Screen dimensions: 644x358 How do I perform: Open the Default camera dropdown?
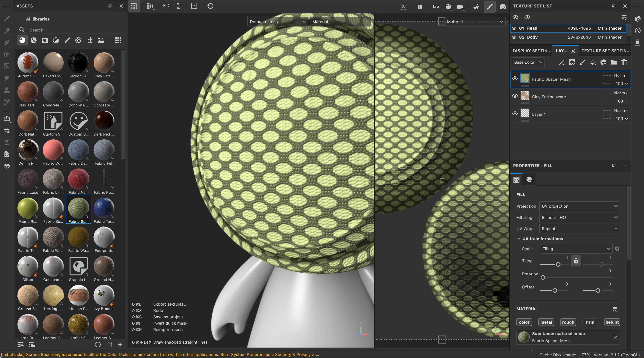click(277, 22)
